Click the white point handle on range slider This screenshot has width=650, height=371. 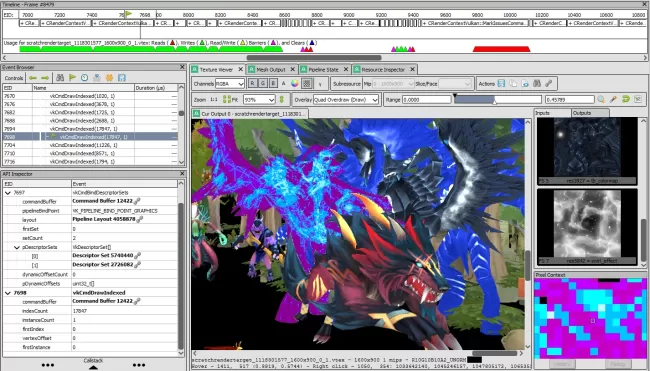coord(495,102)
